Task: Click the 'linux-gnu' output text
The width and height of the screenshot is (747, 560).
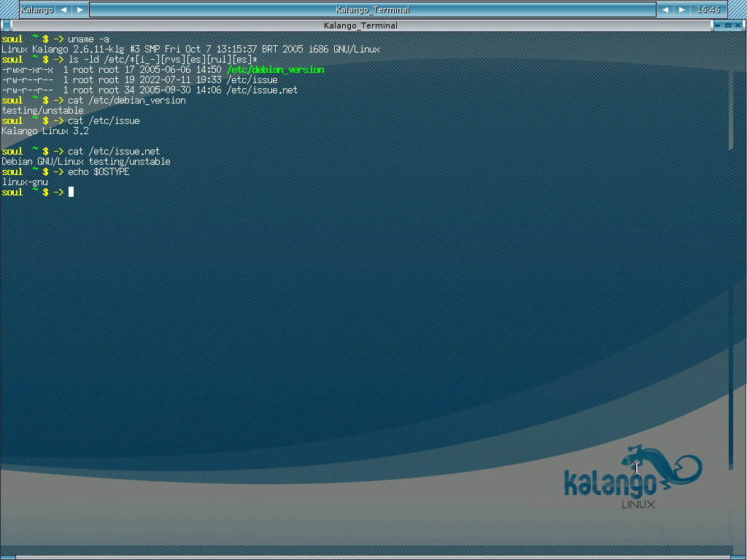Action: 25,182
